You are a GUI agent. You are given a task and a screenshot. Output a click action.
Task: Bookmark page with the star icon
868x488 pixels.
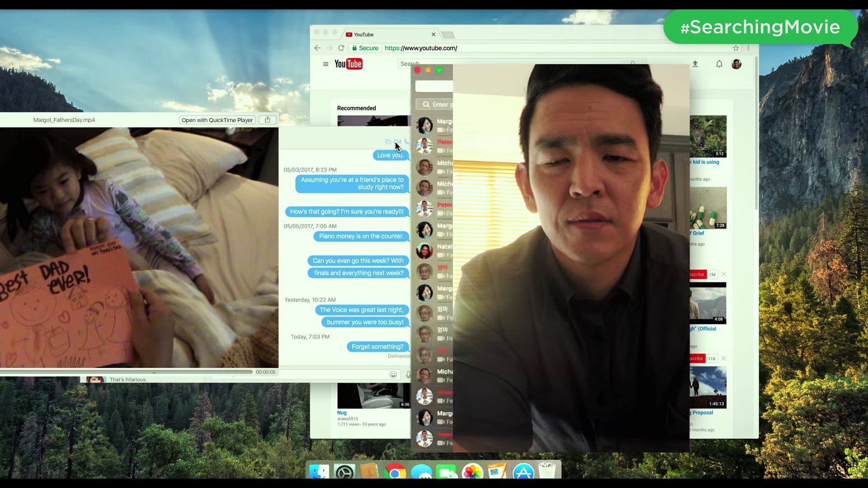[736, 48]
